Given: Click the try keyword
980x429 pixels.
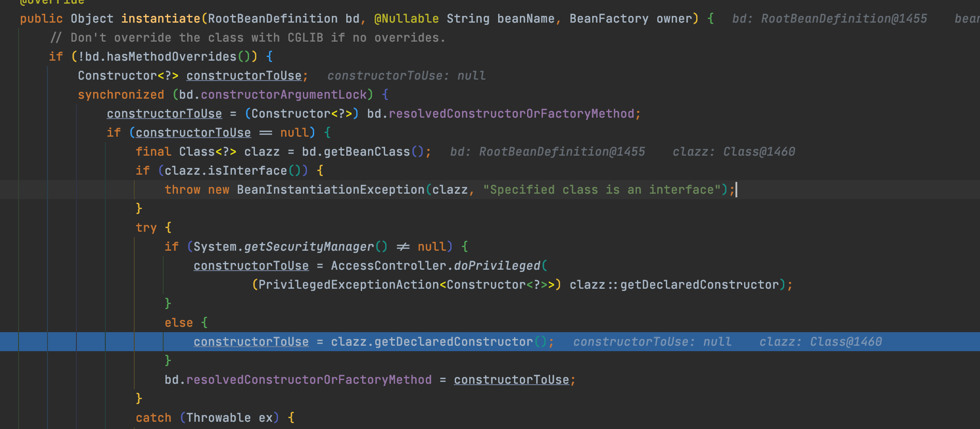Looking at the screenshot, I should coord(146,228).
